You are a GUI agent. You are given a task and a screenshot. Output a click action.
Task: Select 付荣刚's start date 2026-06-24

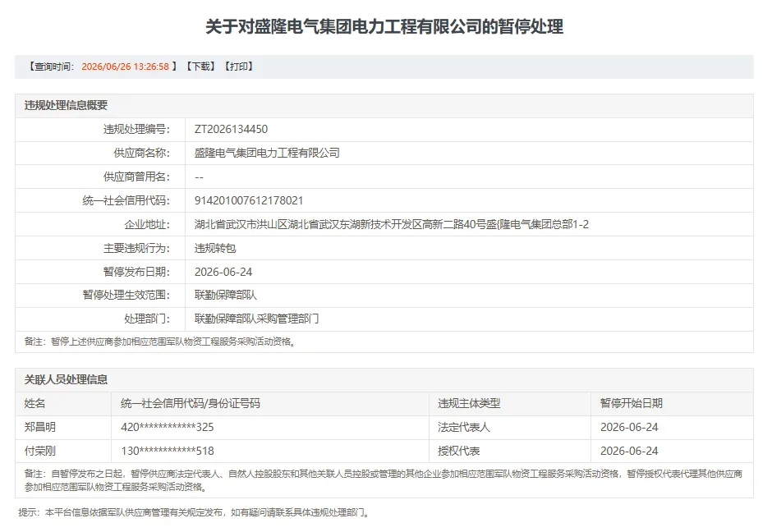tap(629, 451)
